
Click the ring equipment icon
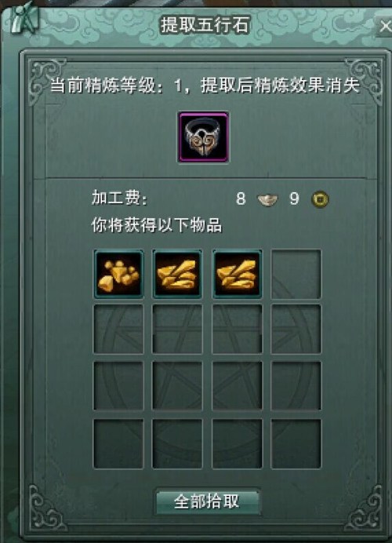point(203,137)
